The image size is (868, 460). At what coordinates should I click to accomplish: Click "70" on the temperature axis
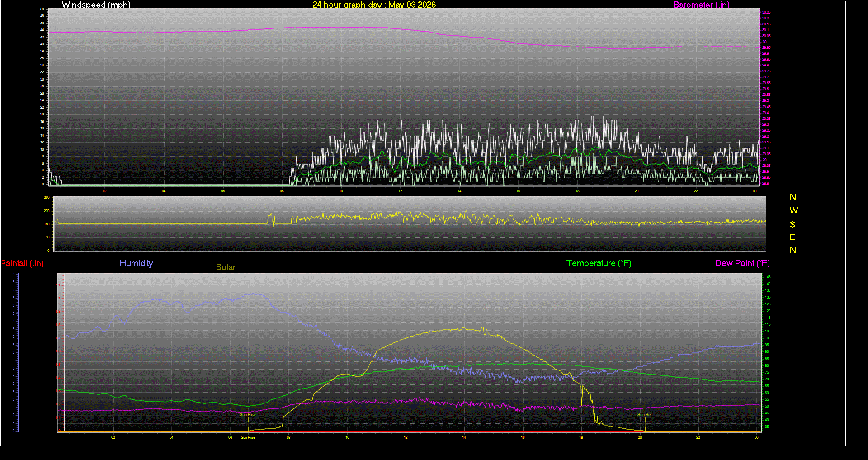click(767, 379)
